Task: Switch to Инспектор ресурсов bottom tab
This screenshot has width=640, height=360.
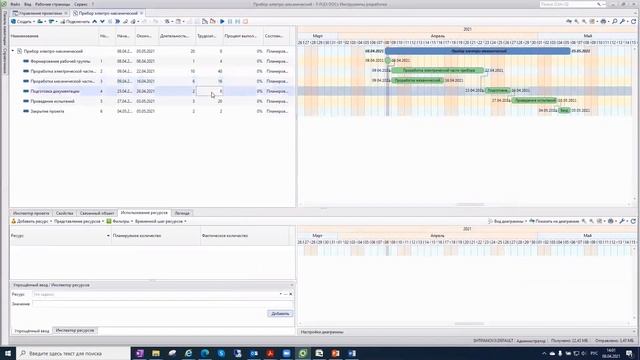Action: [x=75, y=330]
